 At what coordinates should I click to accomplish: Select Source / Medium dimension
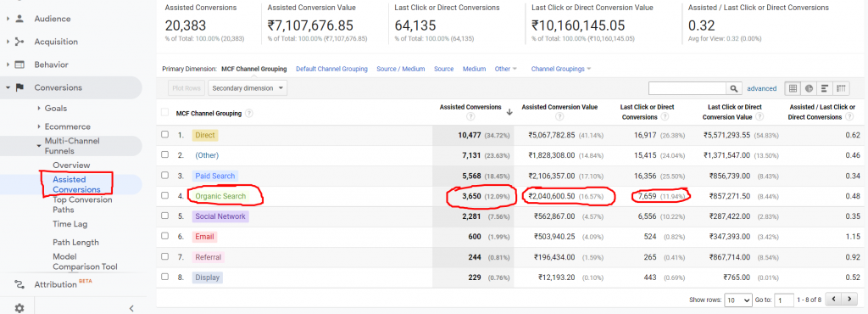(401, 70)
